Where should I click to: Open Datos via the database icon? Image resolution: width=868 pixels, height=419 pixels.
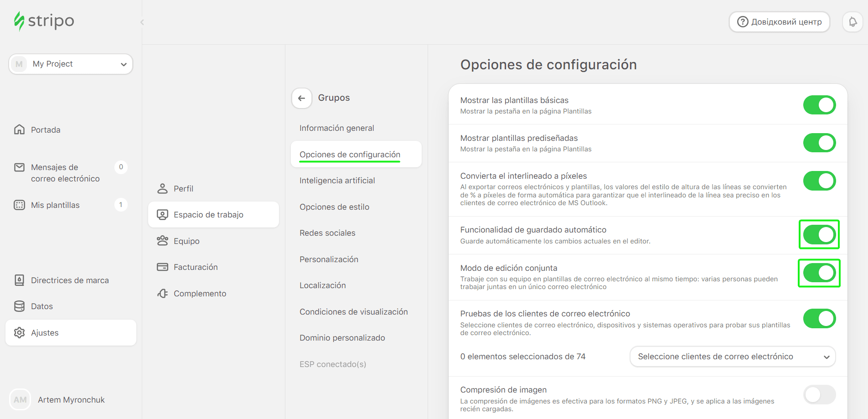19,306
